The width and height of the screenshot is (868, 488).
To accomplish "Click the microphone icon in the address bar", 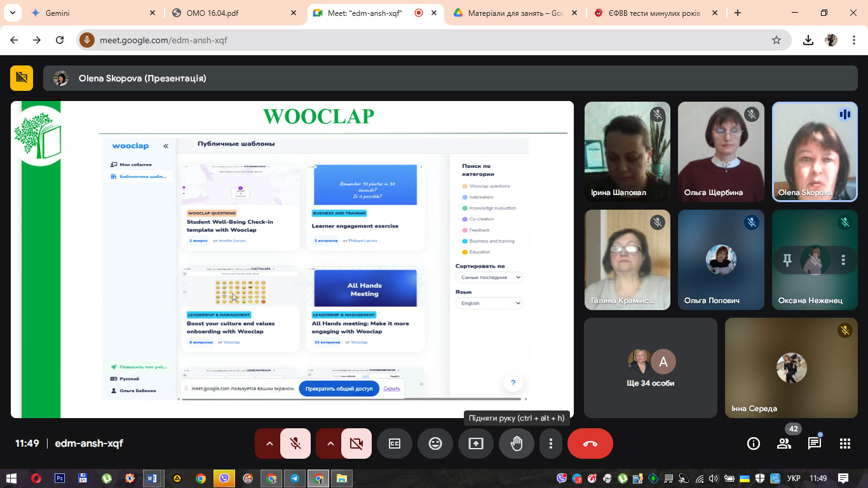I will coord(87,40).
